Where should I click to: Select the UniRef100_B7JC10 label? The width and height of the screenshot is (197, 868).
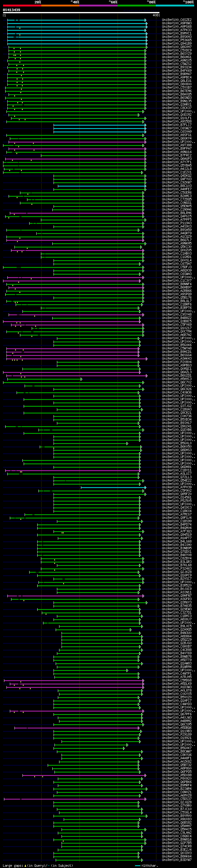point(177,809)
